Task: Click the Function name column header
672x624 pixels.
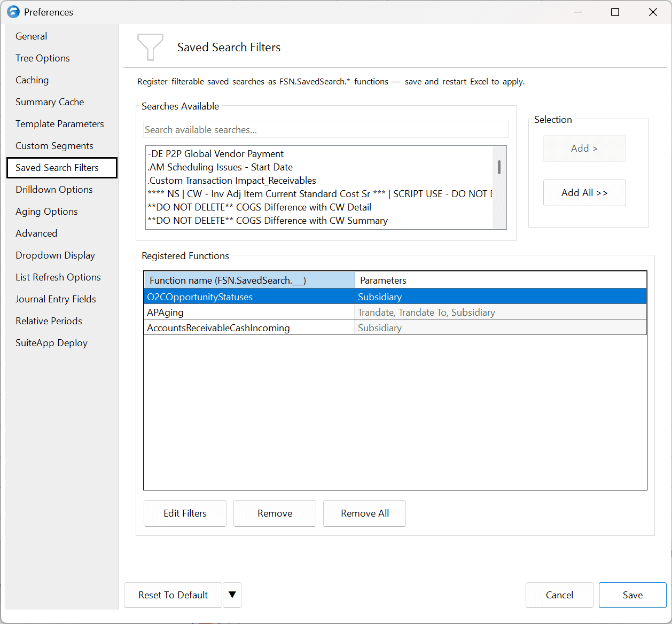Action: (x=249, y=280)
